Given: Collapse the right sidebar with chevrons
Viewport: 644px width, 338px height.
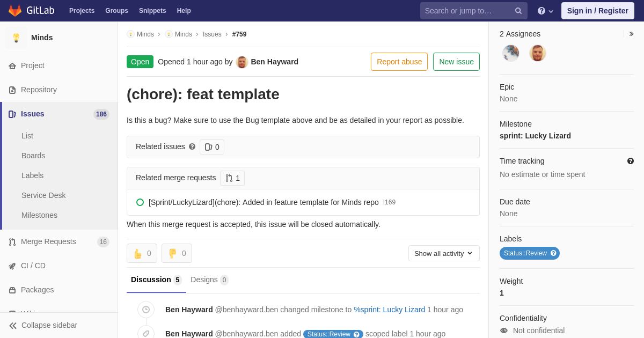Looking at the screenshot, I should pos(631,34).
